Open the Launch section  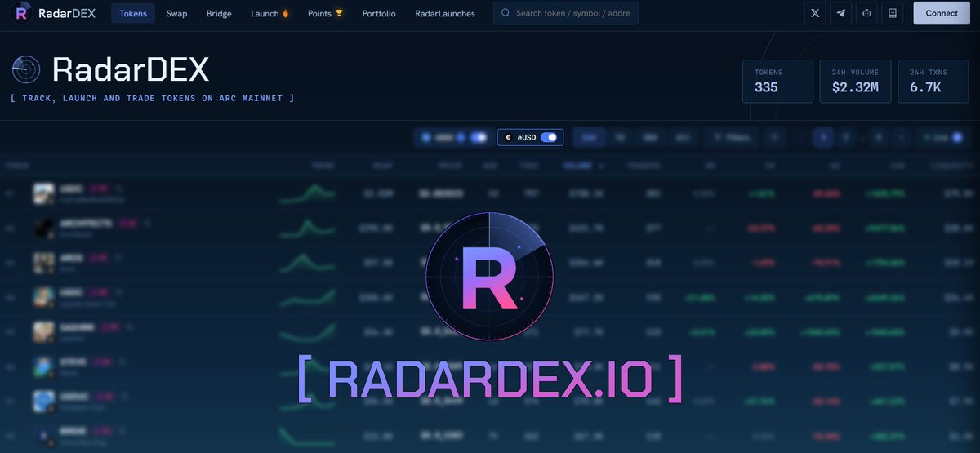(x=269, y=13)
